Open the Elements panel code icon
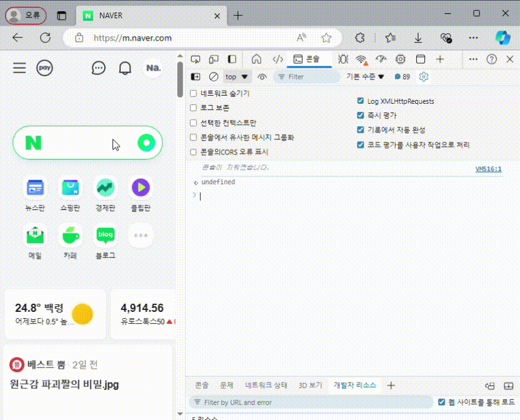 (x=277, y=59)
